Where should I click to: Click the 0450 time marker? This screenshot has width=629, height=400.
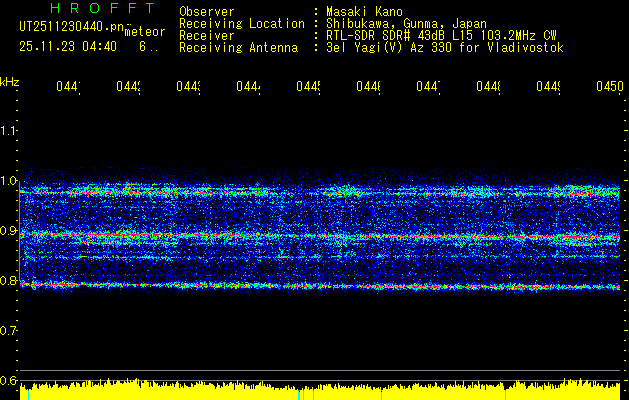tap(610, 87)
